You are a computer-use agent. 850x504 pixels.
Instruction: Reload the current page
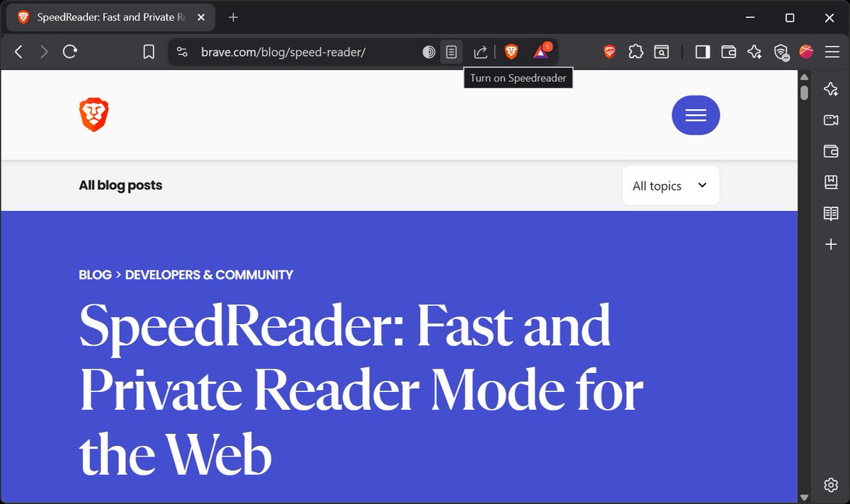pos(70,52)
